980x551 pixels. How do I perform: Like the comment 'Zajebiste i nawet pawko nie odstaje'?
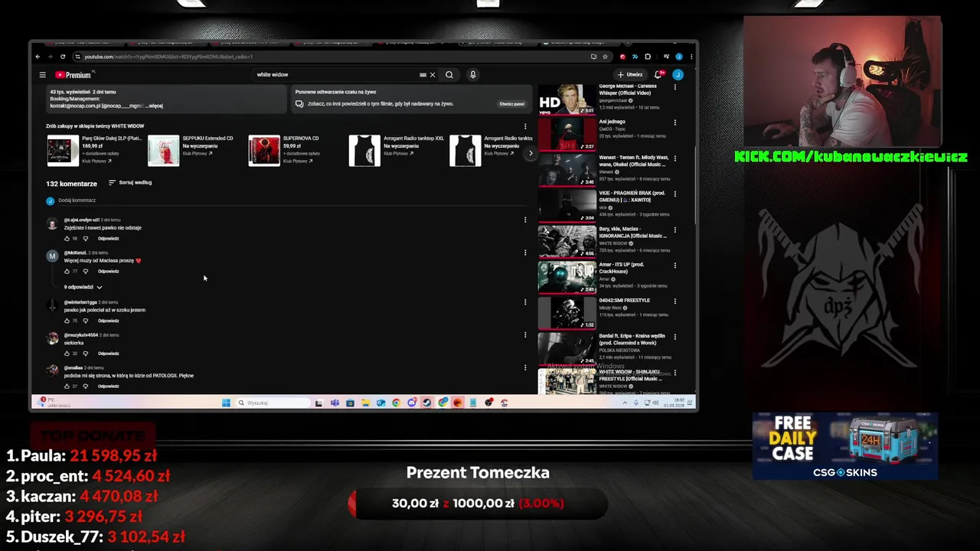pos(67,239)
